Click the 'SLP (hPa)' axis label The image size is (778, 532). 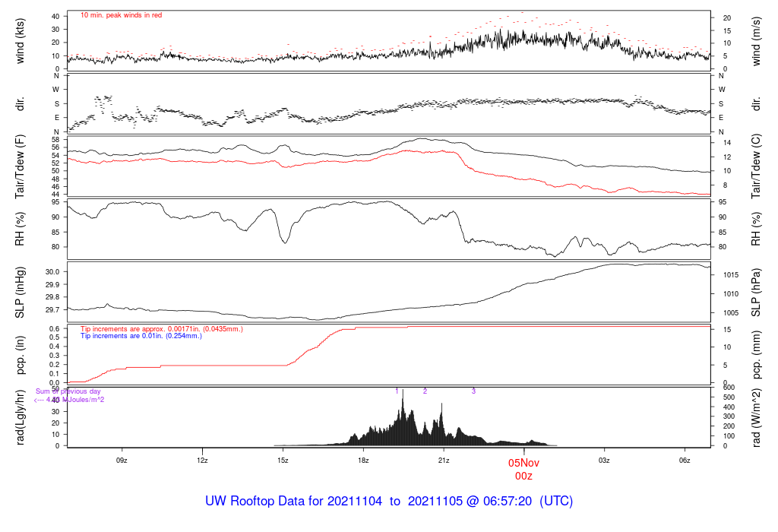click(756, 293)
